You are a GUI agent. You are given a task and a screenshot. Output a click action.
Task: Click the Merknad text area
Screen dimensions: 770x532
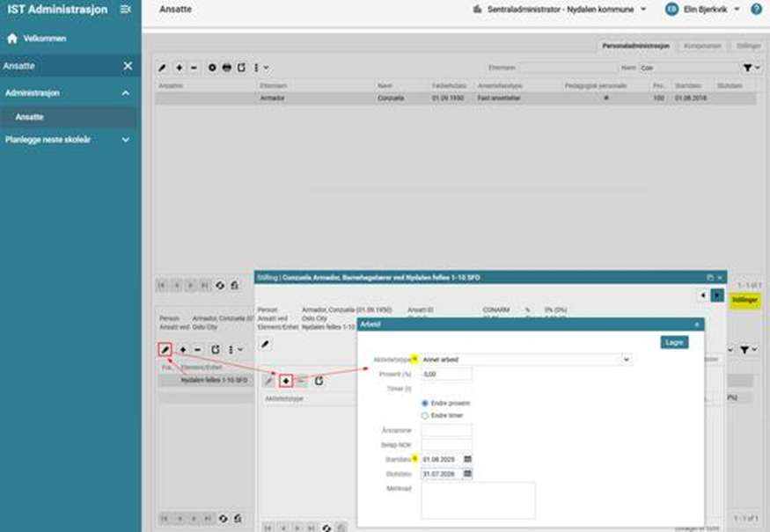(478, 500)
